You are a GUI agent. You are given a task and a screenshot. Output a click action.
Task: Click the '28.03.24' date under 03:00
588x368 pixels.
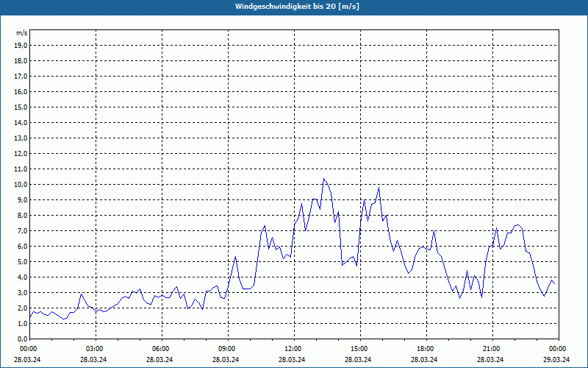(x=93, y=359)
